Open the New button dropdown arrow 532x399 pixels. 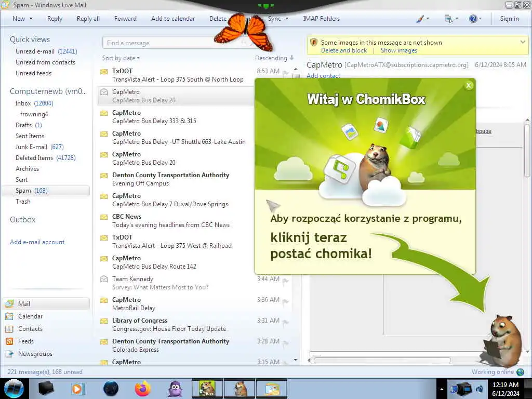click(x=31, y=19)
